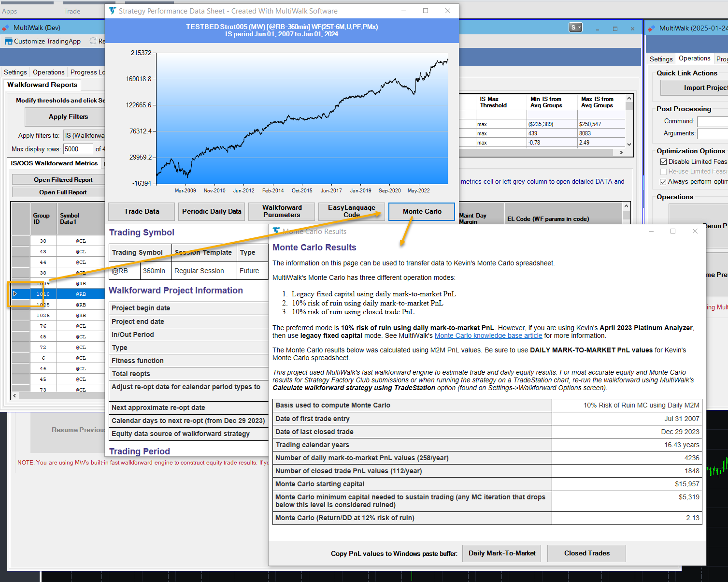Click the Daily Mark-To-Market copy button

point(501,553)
